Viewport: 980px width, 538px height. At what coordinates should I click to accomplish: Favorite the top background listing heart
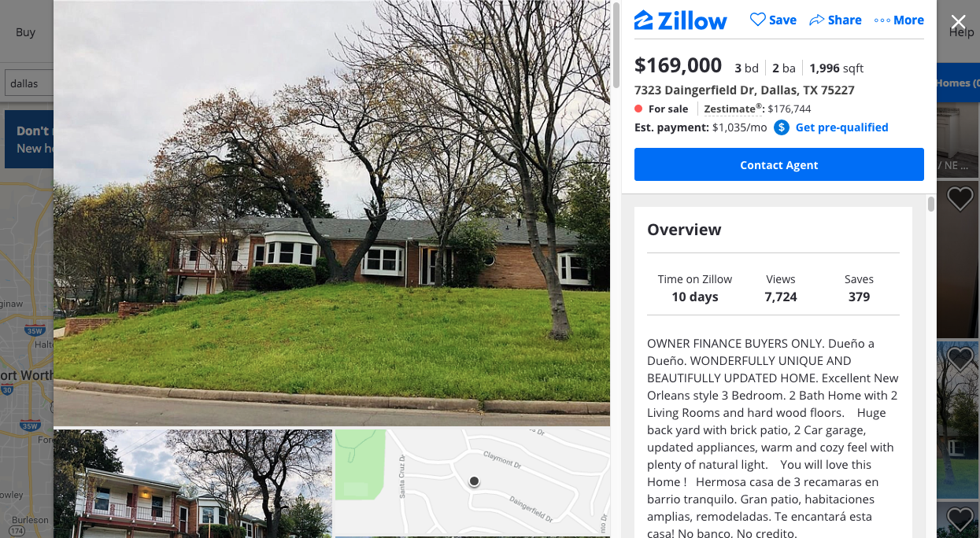pyautogui.click(x=960, y=199)
